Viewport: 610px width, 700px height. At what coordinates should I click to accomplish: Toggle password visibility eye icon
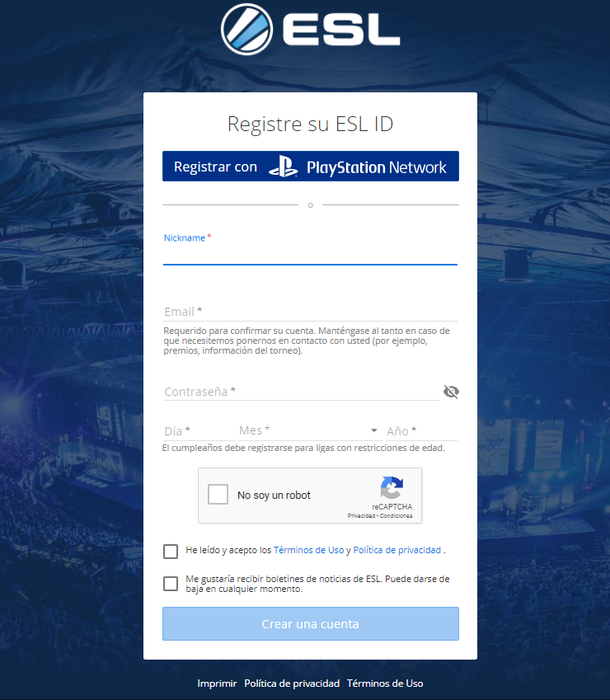tap(451, 392)
